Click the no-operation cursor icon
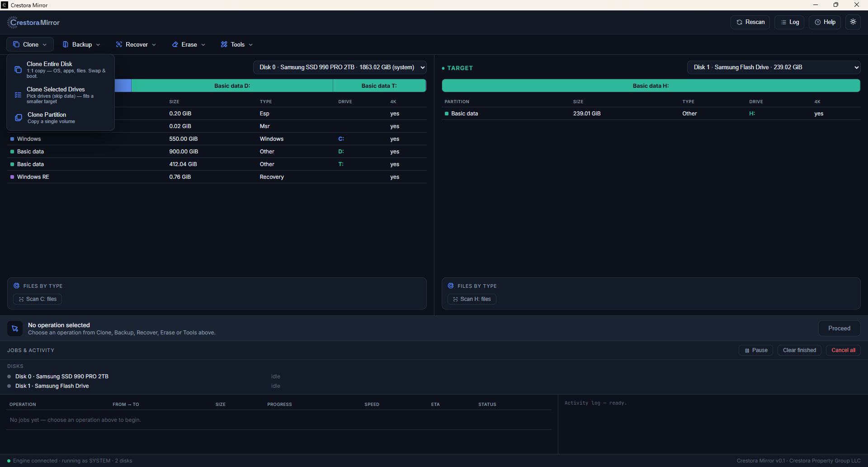 (x=15, y=329)
